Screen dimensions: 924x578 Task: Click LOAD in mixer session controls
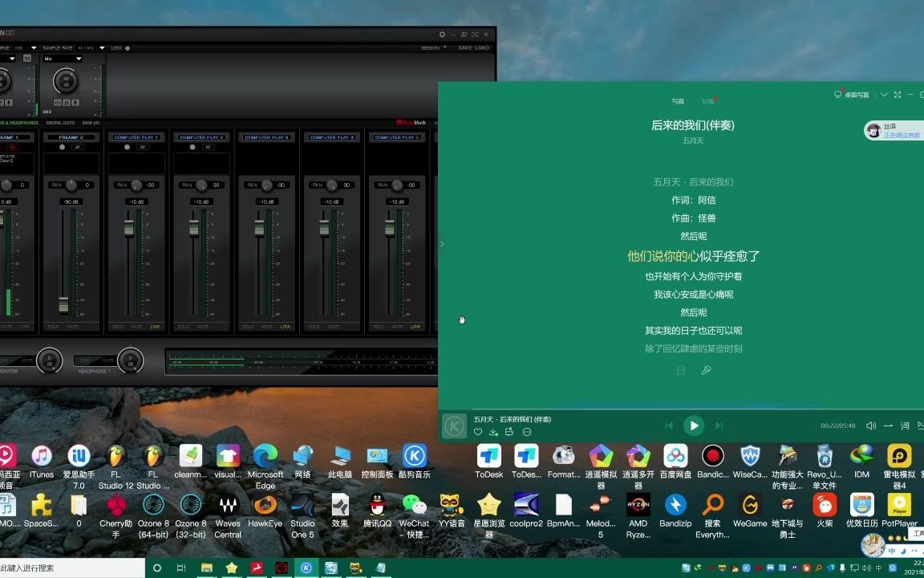[482, 48]
